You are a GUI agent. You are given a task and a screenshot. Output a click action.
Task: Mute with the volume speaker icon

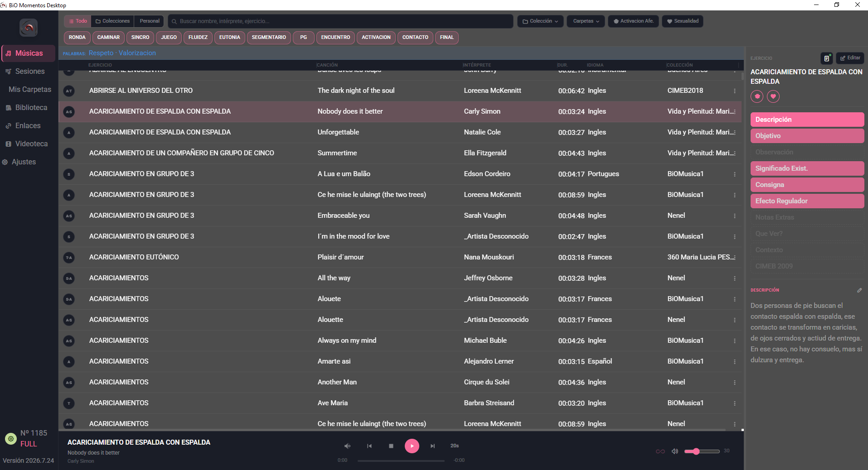pyautogui.click(x=675, y=451)
